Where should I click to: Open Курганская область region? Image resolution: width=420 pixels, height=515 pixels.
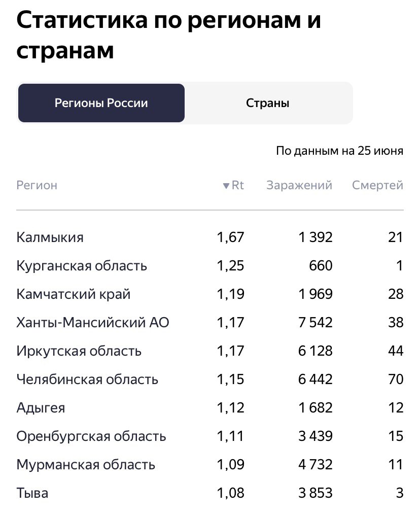pos(82,266)
